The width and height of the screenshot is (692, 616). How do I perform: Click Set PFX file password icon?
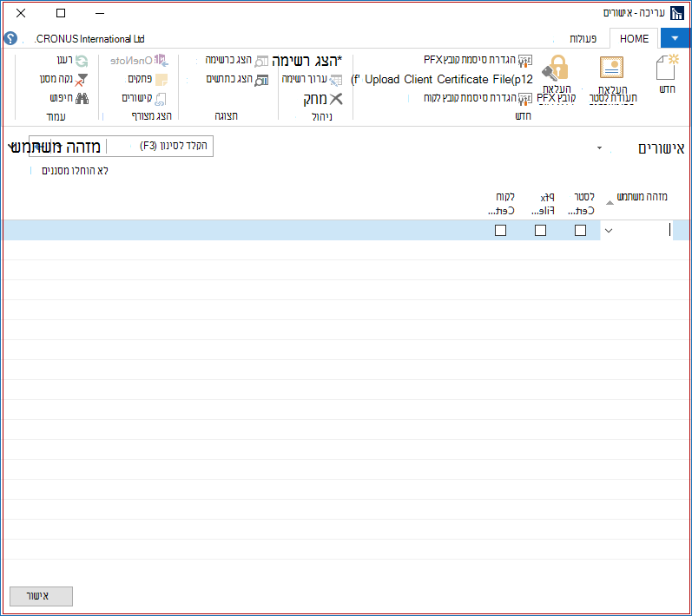pyautogui.click(x=525, y=61)
